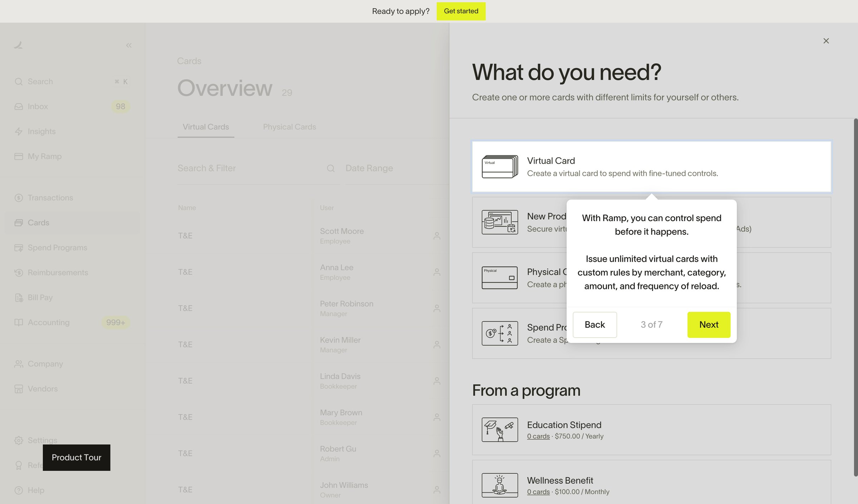Viewport: 858px width, 504px height.
Task: Click the user icon in Robert Gu's row
Action: click(437, 453)
